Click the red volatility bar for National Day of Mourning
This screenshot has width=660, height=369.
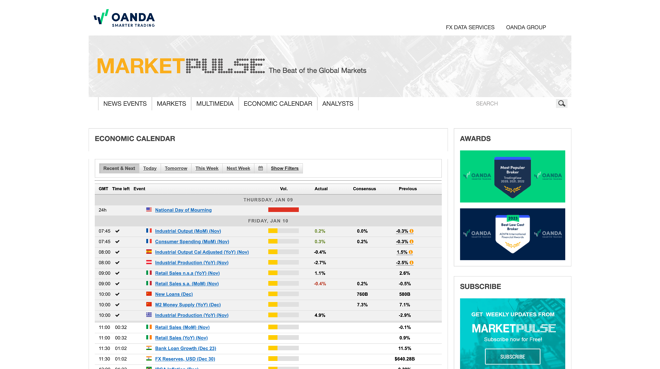point(283,210)
